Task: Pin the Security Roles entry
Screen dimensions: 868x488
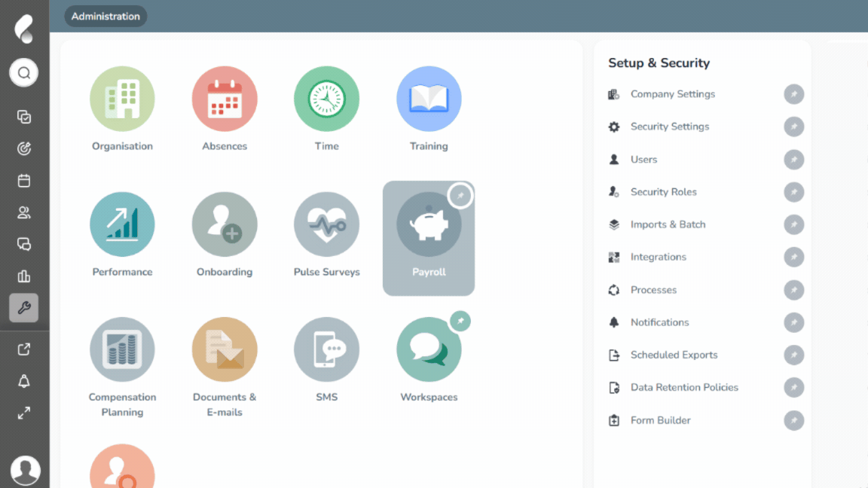Action: (x=794, y=192)
